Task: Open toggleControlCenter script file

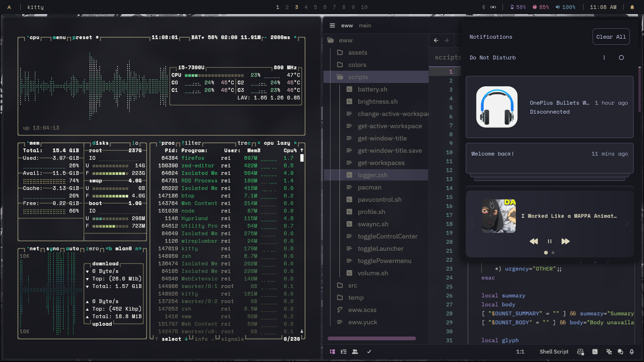Action: pyautogui.click(x=375, y=236)
